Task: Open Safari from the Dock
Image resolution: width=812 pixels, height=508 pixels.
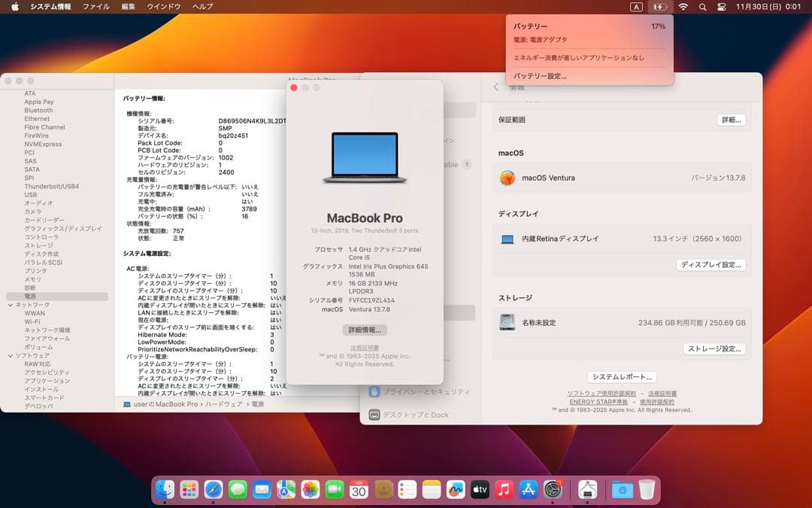Action: click(x=214, y=490)
